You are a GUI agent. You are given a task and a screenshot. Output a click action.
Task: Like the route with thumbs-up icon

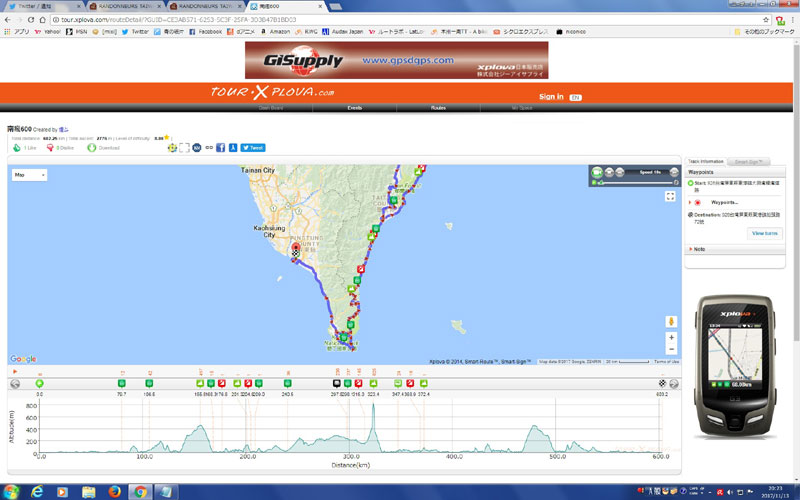[17, 147]
